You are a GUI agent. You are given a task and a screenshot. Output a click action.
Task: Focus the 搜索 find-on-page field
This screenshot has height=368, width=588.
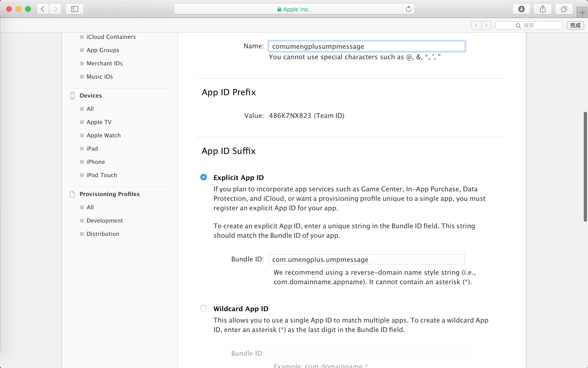click(x=529, y=25)
